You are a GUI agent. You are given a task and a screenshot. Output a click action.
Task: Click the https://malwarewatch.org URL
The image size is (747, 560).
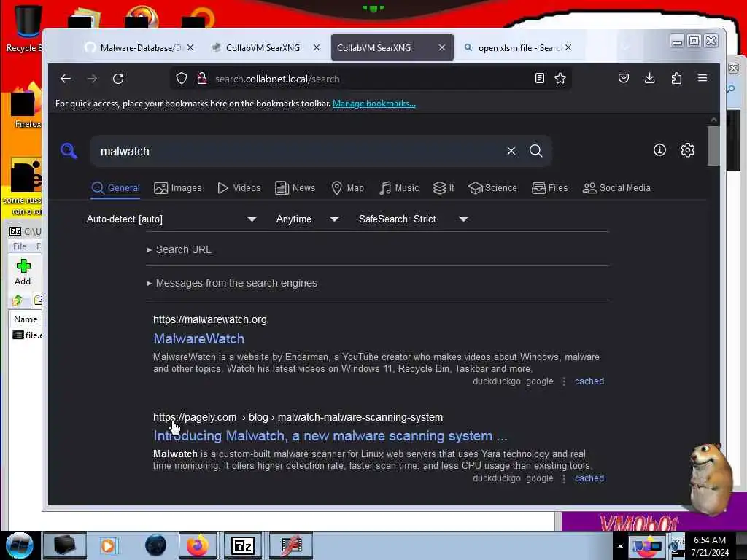click(x=209, y=319)
